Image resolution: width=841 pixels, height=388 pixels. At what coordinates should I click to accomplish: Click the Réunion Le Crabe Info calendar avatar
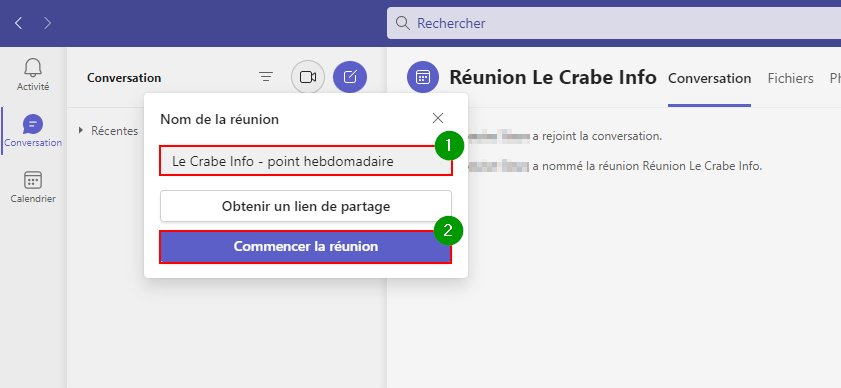click(x=423, y=77)
